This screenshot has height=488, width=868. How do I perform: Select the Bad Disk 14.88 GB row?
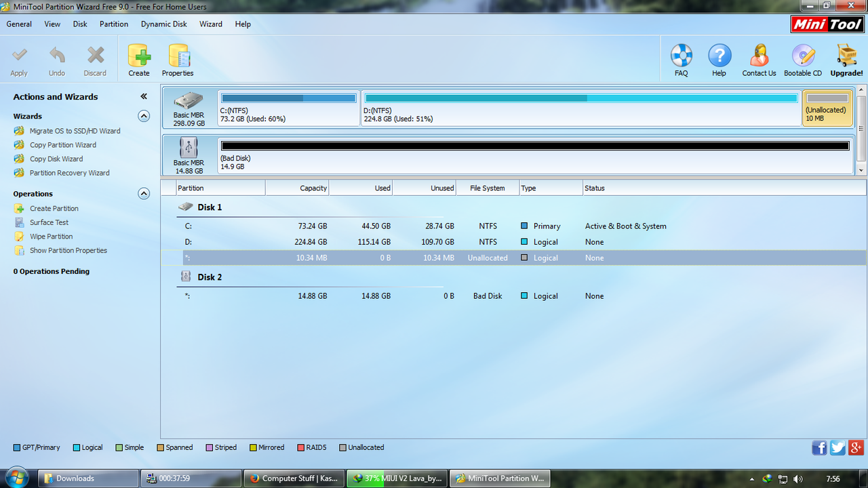pos(513,296)
